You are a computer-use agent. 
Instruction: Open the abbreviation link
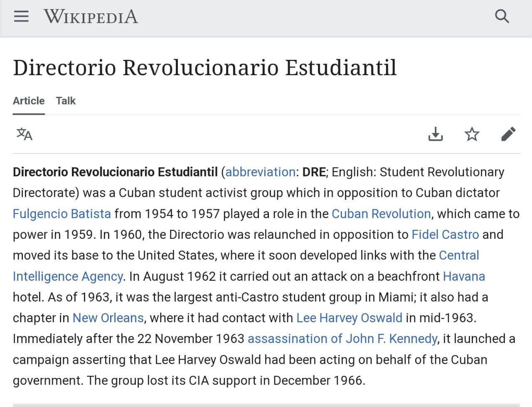point(260,172)
